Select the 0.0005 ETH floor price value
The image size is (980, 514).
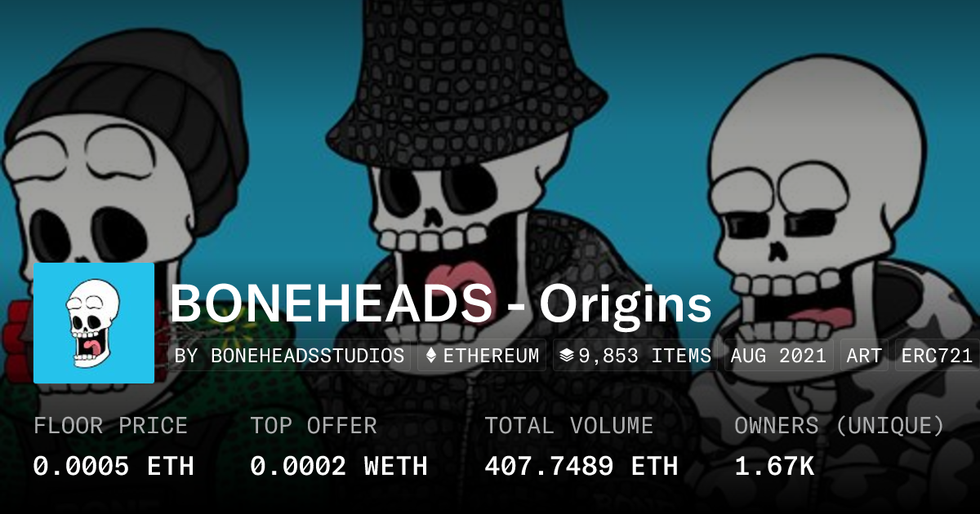point(114,466)
